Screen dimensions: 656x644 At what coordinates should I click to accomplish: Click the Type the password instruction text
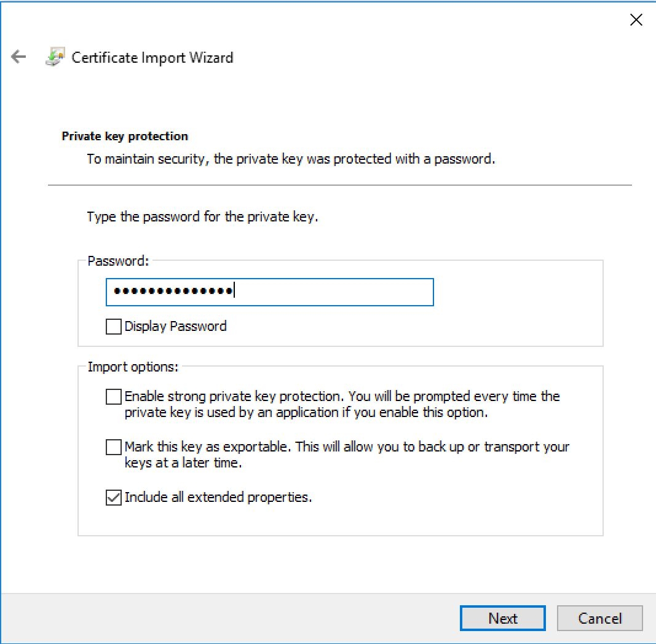coord(202,217)
